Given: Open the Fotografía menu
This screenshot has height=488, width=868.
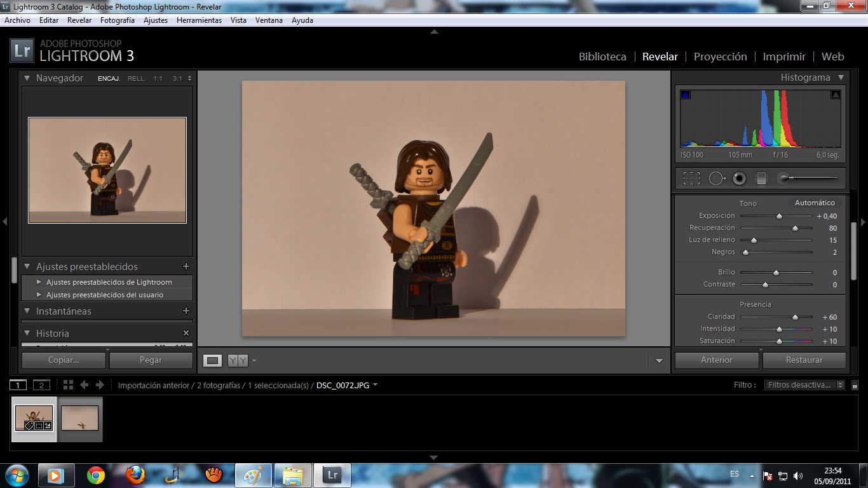Looking at the screenshot, I should point(118,20).
